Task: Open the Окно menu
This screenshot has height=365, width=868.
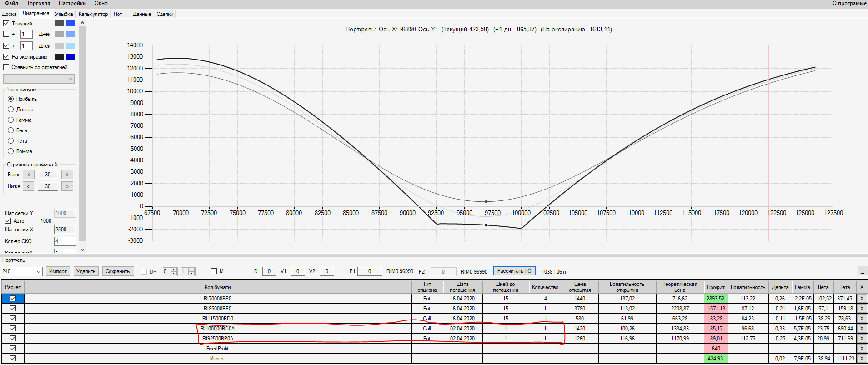Action: pyautogui.click(x=101, y=3)
